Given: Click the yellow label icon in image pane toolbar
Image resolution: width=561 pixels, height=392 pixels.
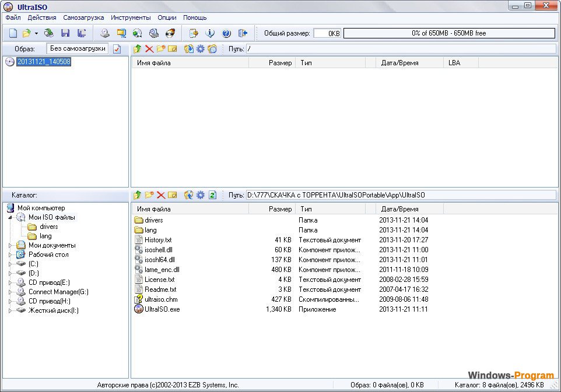Looking at the screenshot, I should pyautogui.click(x=173, y=49).
